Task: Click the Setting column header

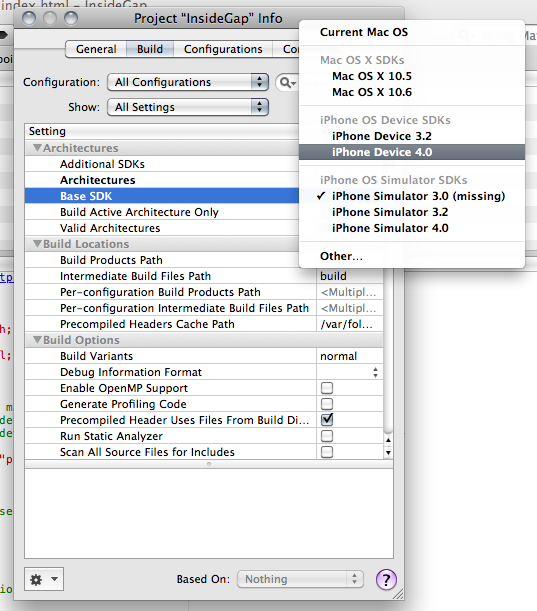Action: click(x=162, y=131)
